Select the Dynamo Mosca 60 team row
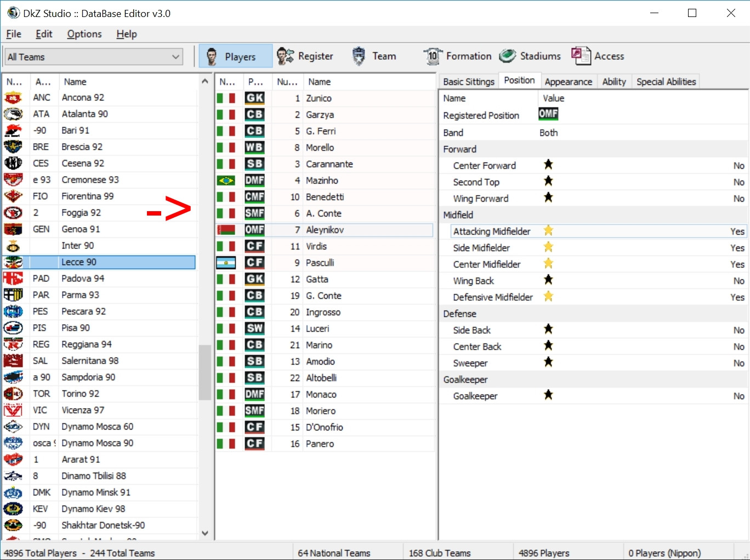The height and width of the screenshot is (560, 750). (x=99, y=427)
